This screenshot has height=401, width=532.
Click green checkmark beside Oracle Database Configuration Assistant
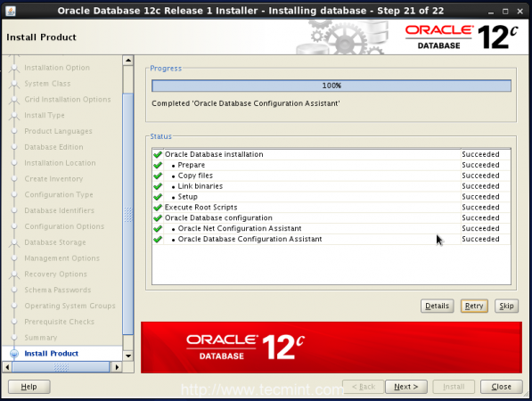pyautogui.click(x=158, y=239)
